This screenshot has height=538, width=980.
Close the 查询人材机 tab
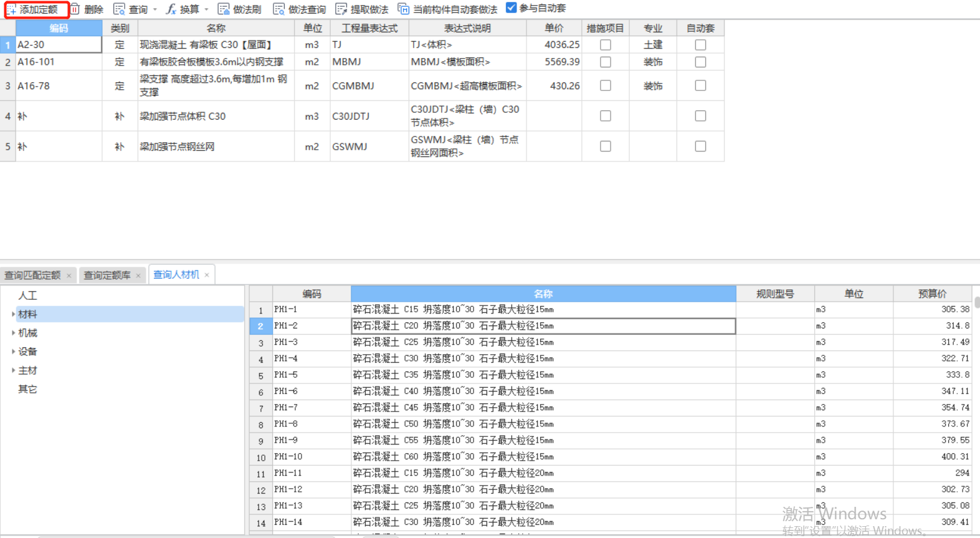pyautogui.click(x=207, y=275)
